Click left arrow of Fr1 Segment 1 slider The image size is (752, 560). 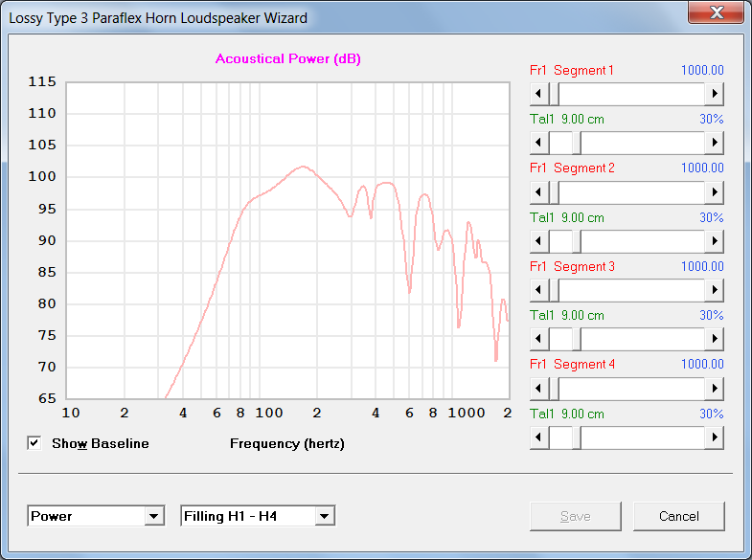tap(539, 94)
